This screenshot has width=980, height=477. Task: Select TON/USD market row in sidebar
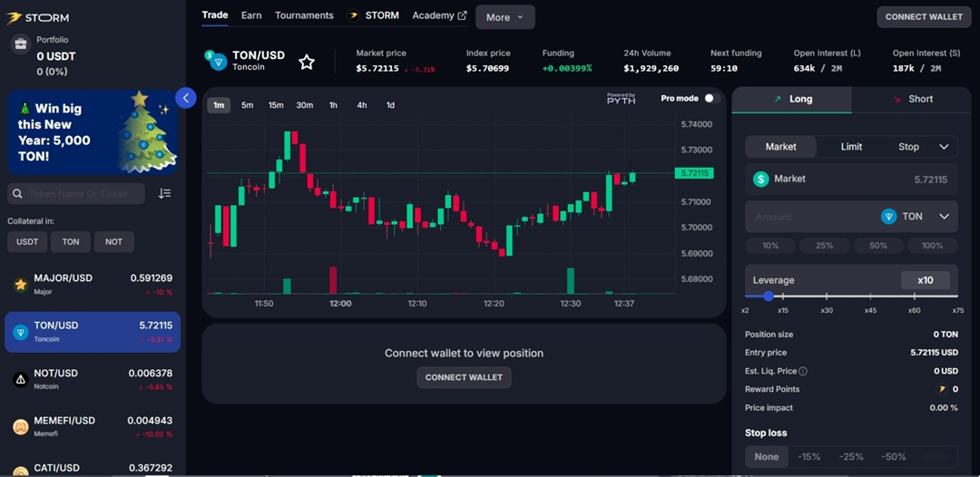pyautogui.click(x=93, y=332)
